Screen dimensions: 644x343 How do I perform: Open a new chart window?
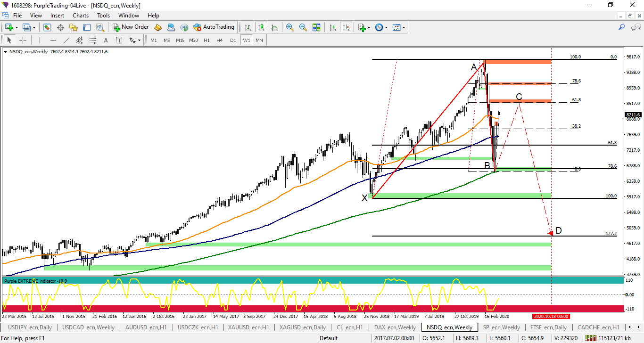point(8,27)
